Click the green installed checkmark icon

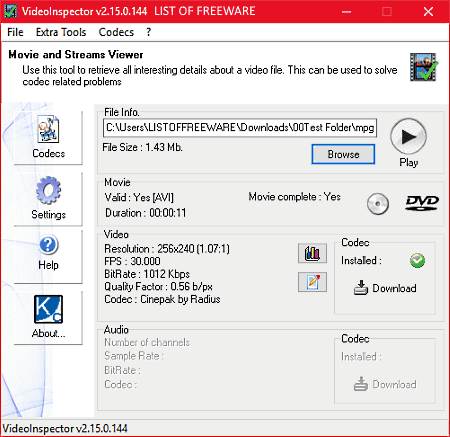pyautogui.click(x=417, y=261)
